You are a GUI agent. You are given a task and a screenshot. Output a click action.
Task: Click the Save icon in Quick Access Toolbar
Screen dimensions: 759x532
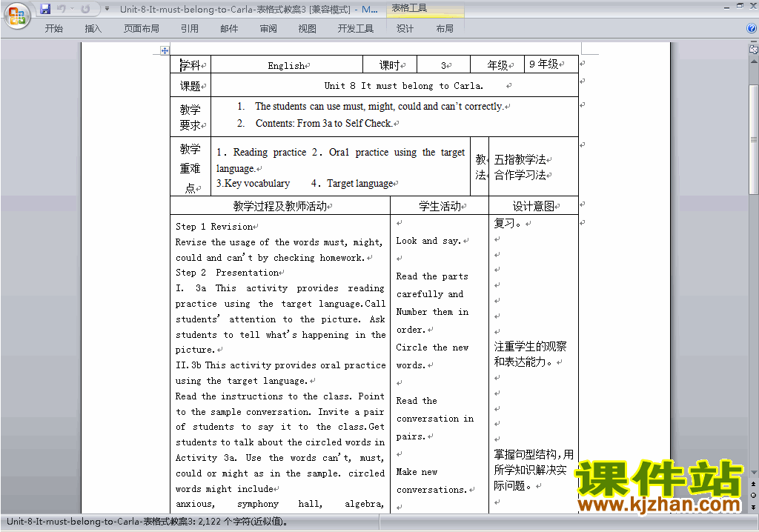[x=45, y=9]
